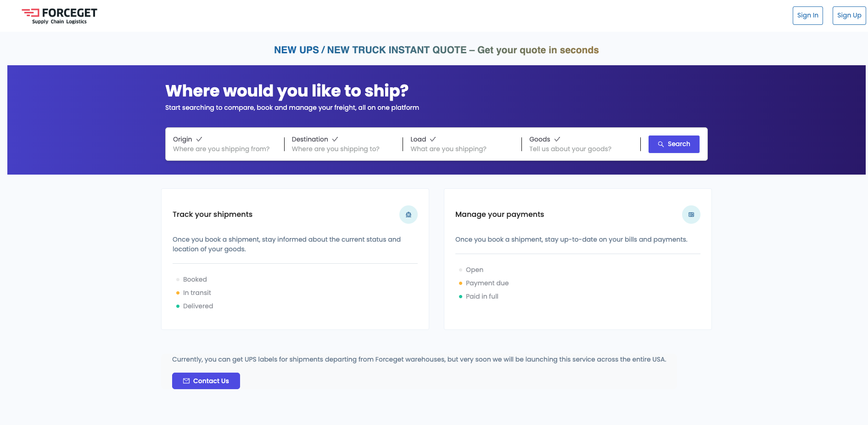Click the truck shipment tracking icon

coord(409,215)
